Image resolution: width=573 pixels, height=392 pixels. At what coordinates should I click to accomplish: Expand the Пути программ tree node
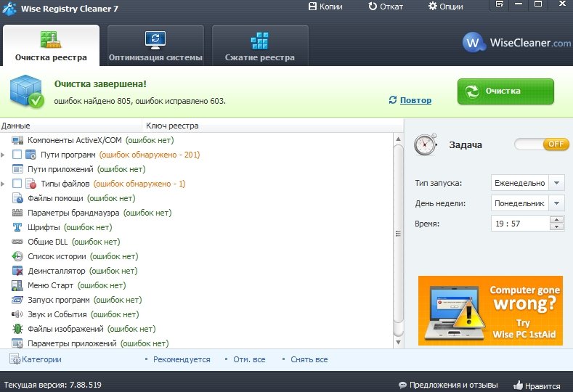point(3,155)
